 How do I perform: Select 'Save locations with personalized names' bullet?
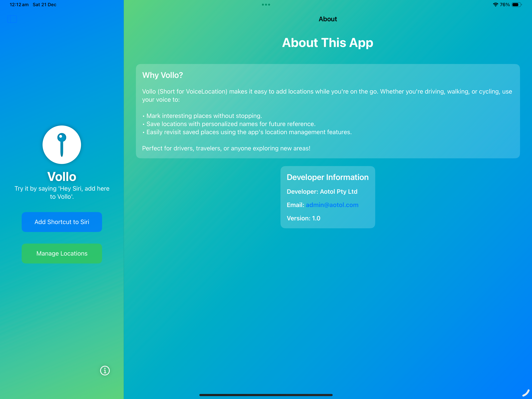click(x=229, y=124)
